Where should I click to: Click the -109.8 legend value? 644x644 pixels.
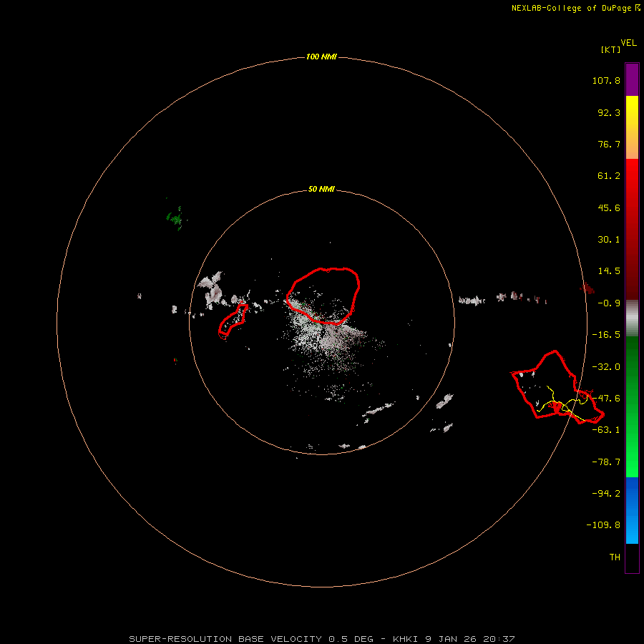point(603,525)
